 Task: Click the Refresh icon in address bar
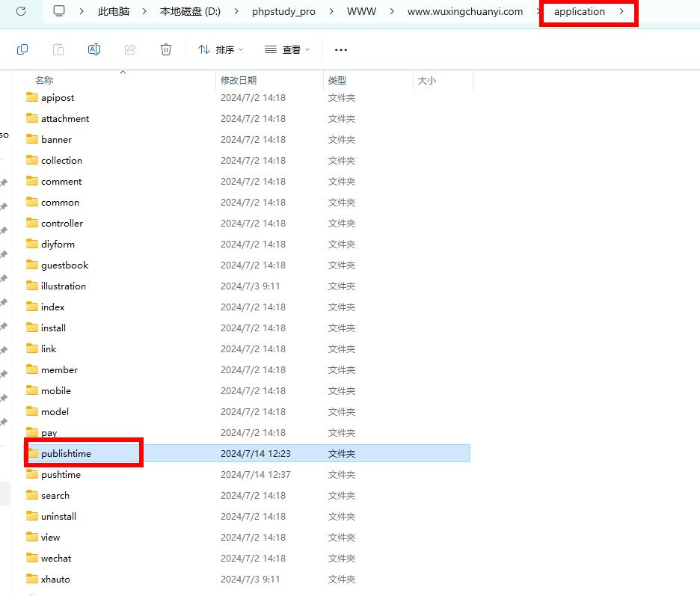(21, 11)
